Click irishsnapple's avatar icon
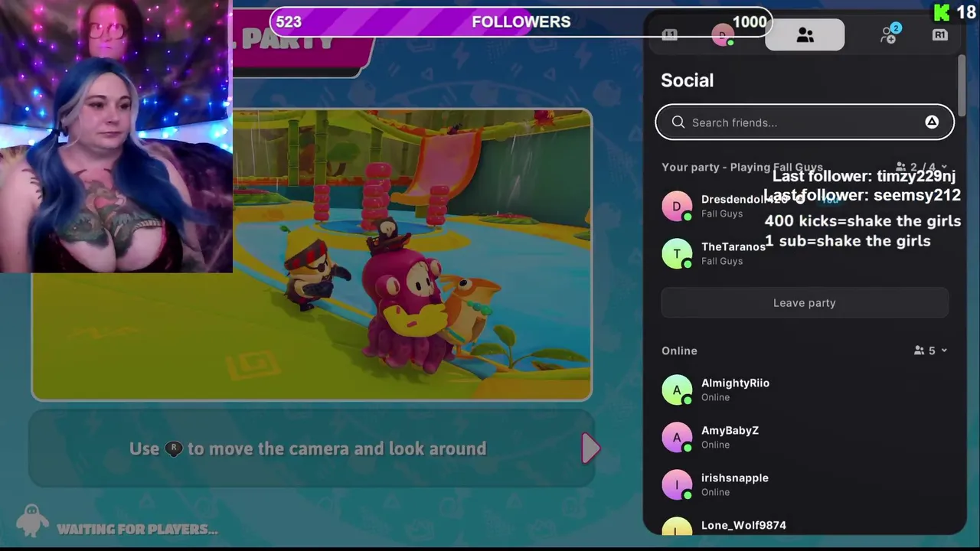Screen dimensions: 980x551 coord(677,484)
